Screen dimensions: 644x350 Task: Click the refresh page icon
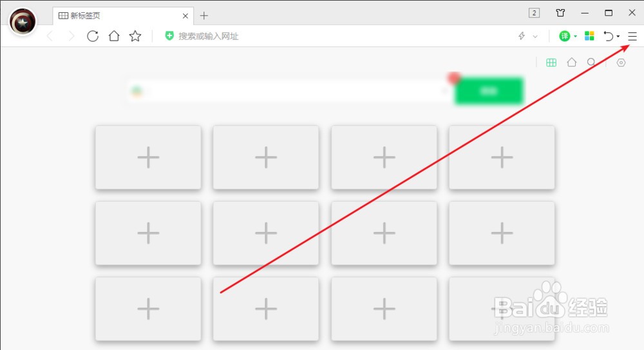[x=93, y=36]
